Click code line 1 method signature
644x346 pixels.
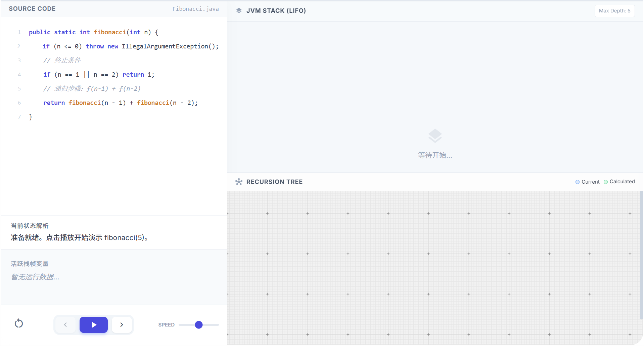(x=93, y=32)
